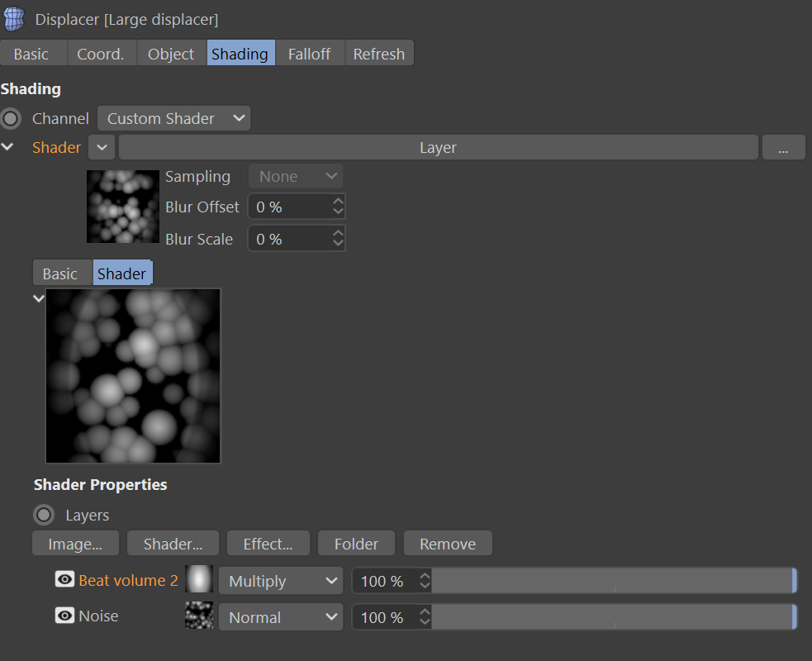
Task: Change Beat volume 2 Multiply blend mode
Action: click(281, 581)
